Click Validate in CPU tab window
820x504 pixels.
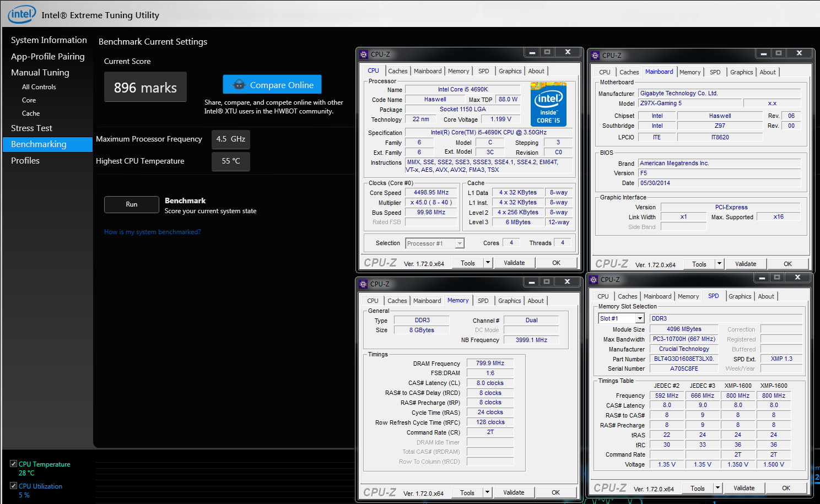click(x=514, y=263)
